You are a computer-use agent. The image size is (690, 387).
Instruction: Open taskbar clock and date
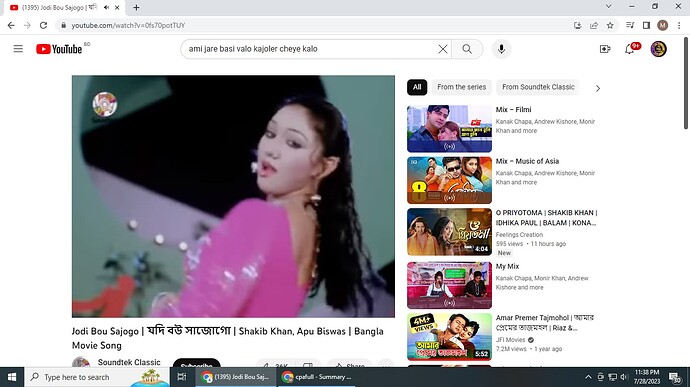pyautogui.click(x=647, y=377)
